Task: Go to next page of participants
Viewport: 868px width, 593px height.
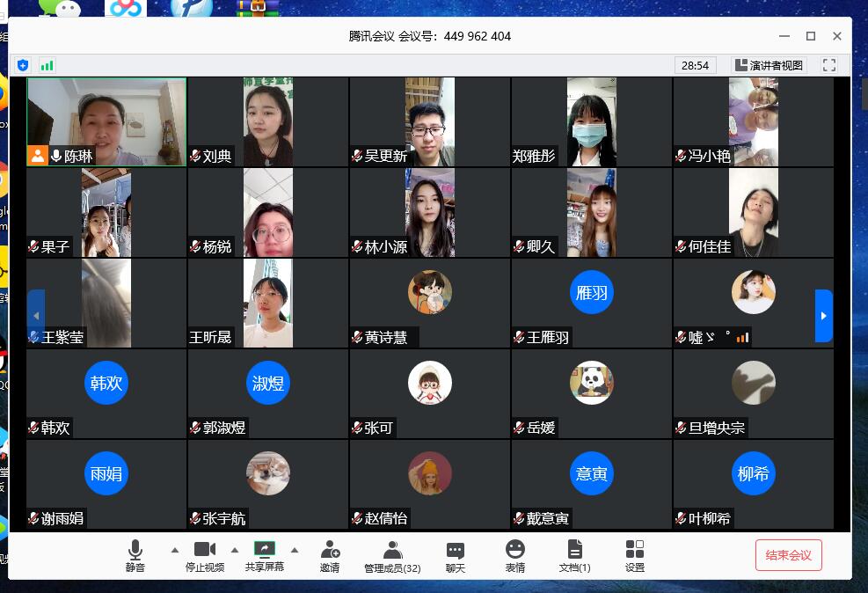Action: [823, 316]
